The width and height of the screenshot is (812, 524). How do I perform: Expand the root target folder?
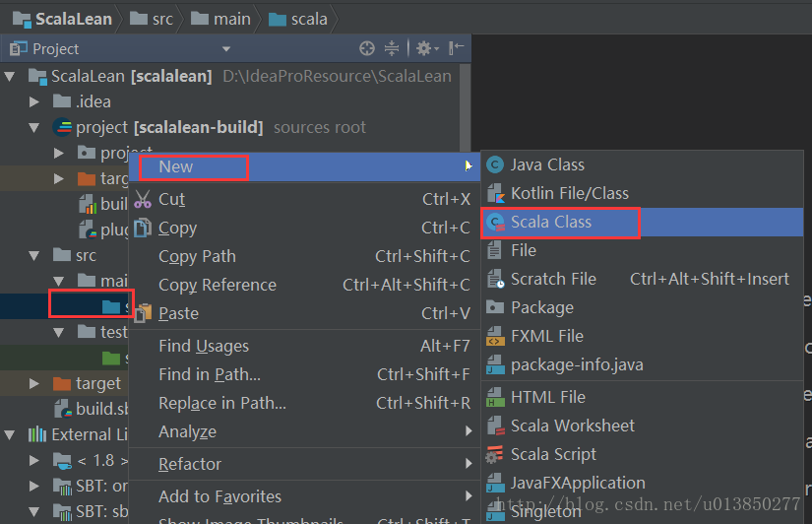[34, 383]
